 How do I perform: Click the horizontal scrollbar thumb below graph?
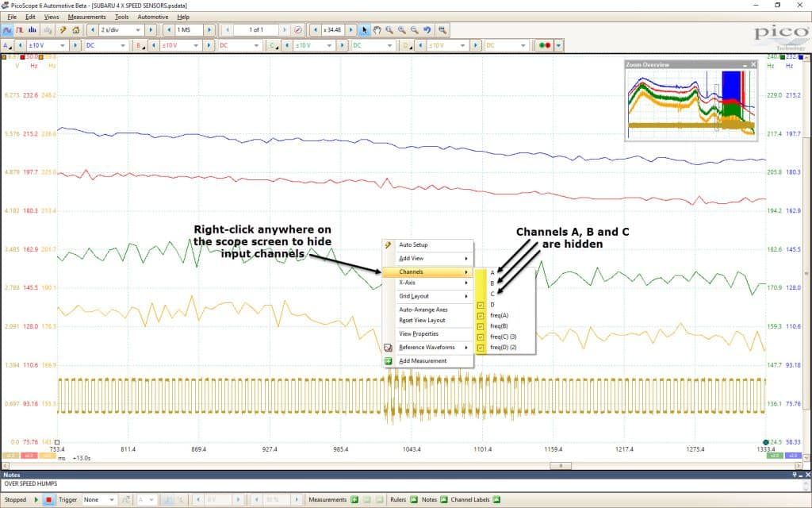[561, 465]
